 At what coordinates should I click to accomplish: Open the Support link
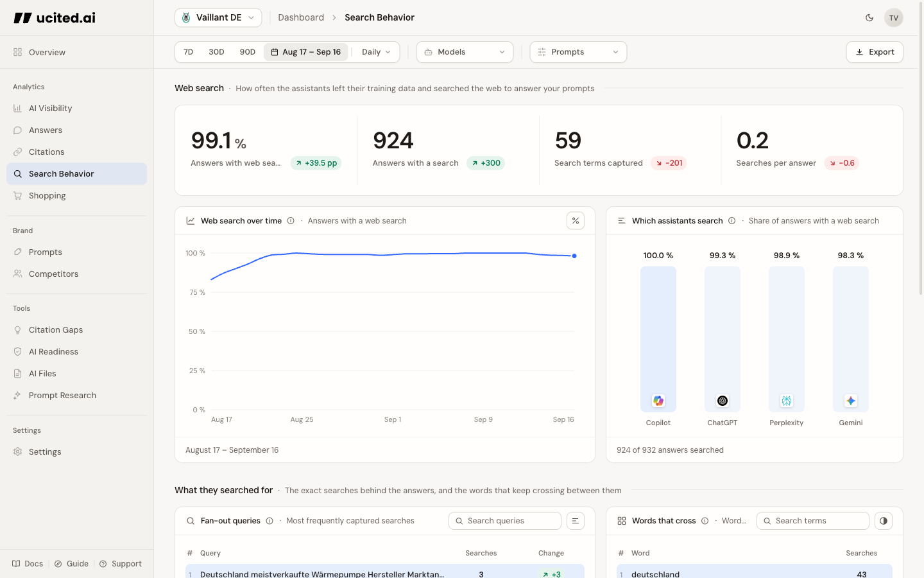click(121, 564)
